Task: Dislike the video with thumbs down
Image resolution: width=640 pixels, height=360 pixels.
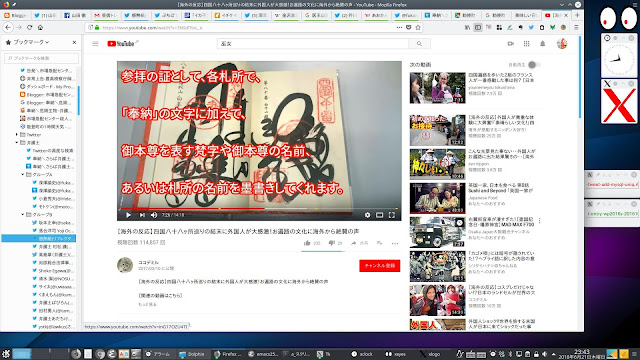Action: (331, 243)
